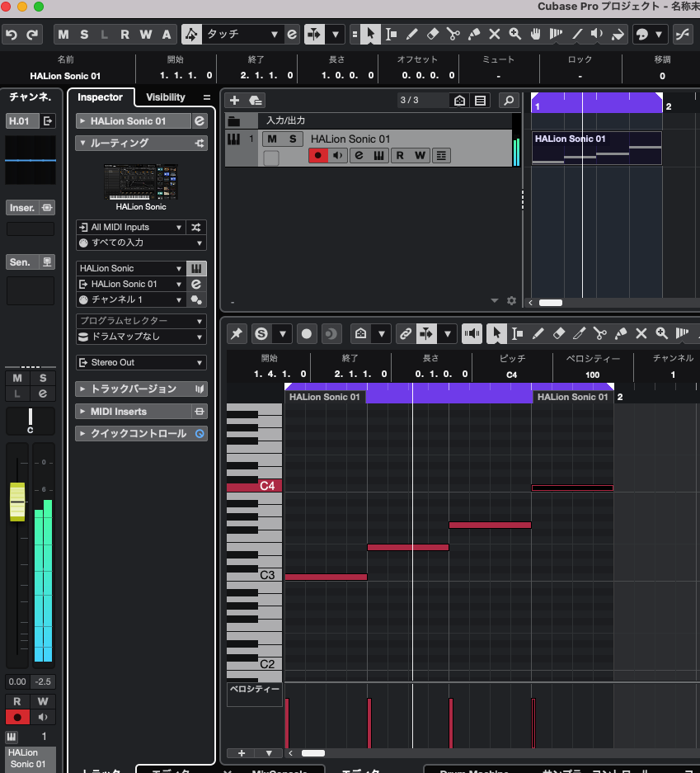Toggle Mute on HALion Sonic 01 track

pos(272,139)
